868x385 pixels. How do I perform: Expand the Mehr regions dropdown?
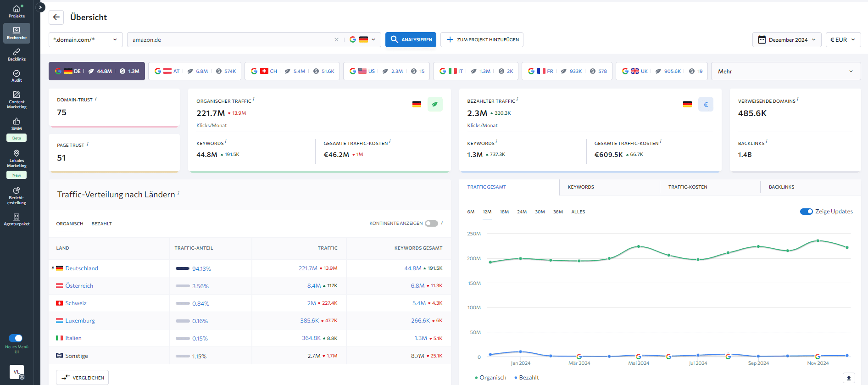[x=785, y=71]
